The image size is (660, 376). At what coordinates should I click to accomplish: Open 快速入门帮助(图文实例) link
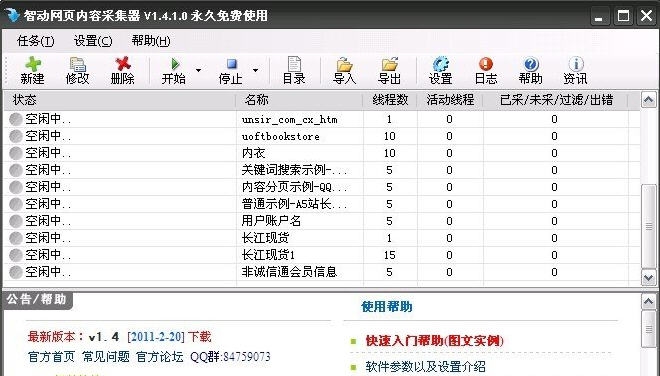tap(434, 341)
